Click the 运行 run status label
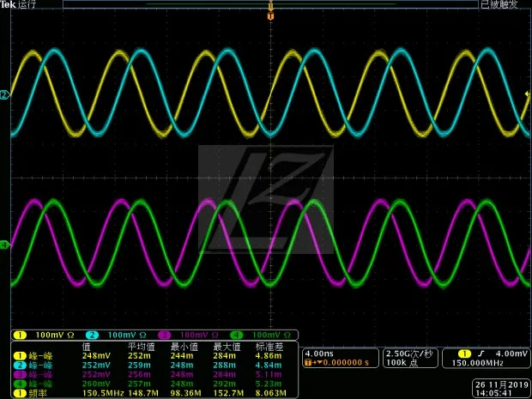532x399 pixels. [x=27, y=4]
